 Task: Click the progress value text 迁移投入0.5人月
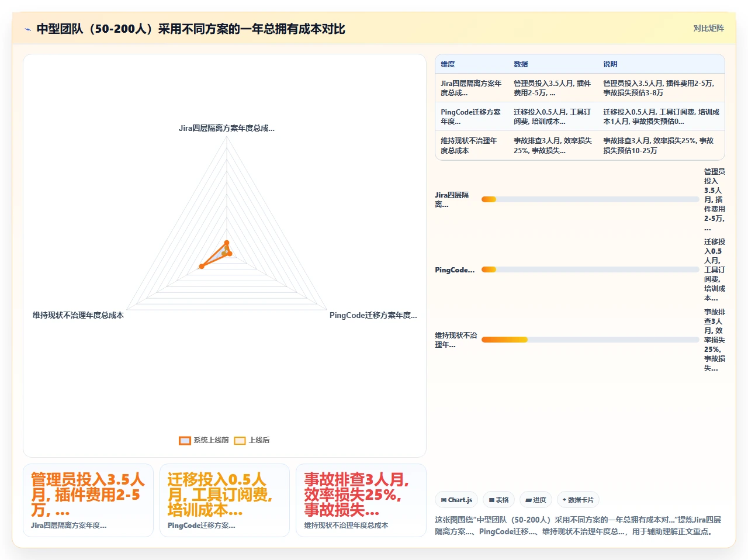click(715, 269)
